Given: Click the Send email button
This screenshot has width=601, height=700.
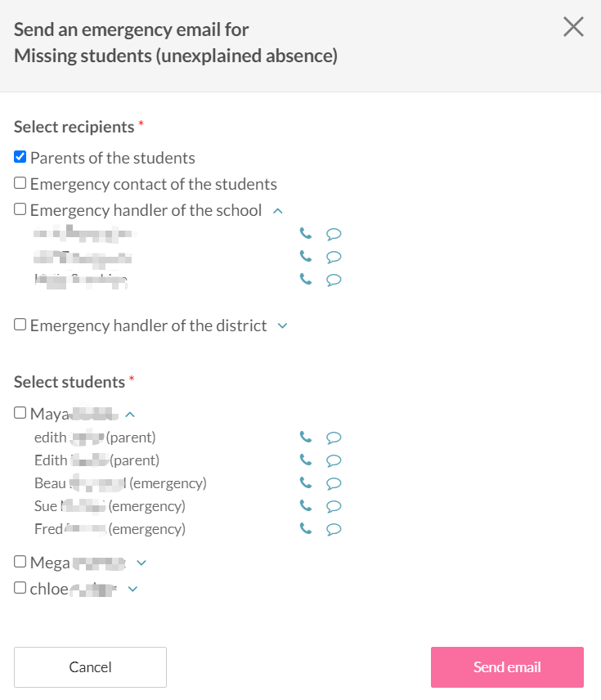Looking at the screenshot, I should 507,667.
